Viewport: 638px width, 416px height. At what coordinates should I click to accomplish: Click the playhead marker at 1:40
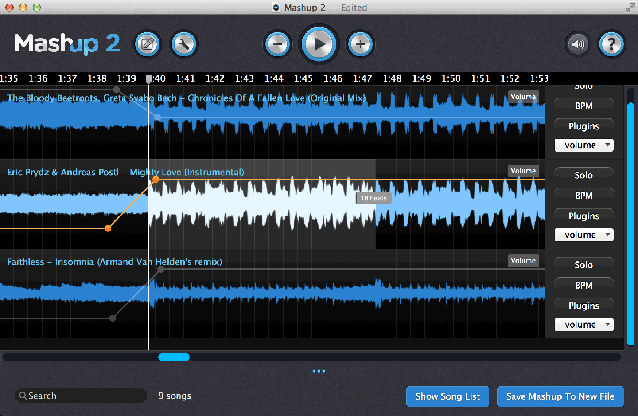(x=149, y=79)
